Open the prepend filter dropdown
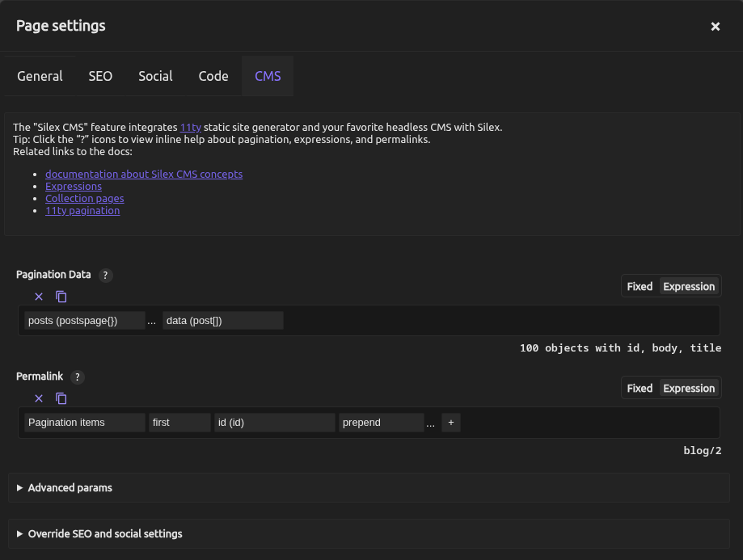Viewport: 743px width, 560px height. click(381, 423)
